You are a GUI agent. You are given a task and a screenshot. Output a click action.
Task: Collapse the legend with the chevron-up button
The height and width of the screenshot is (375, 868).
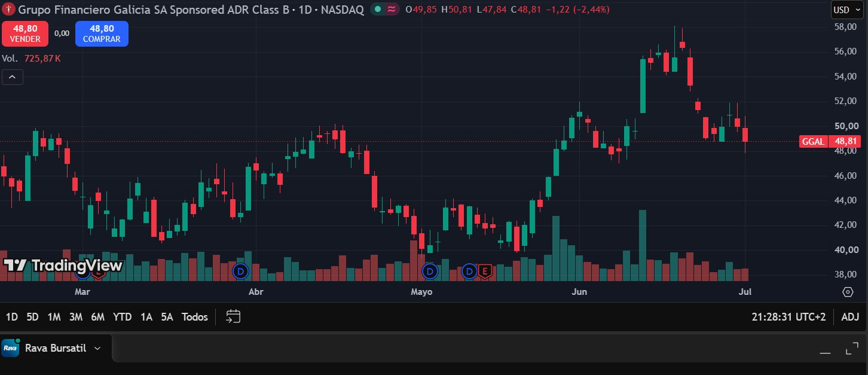(x=12, y=77)
